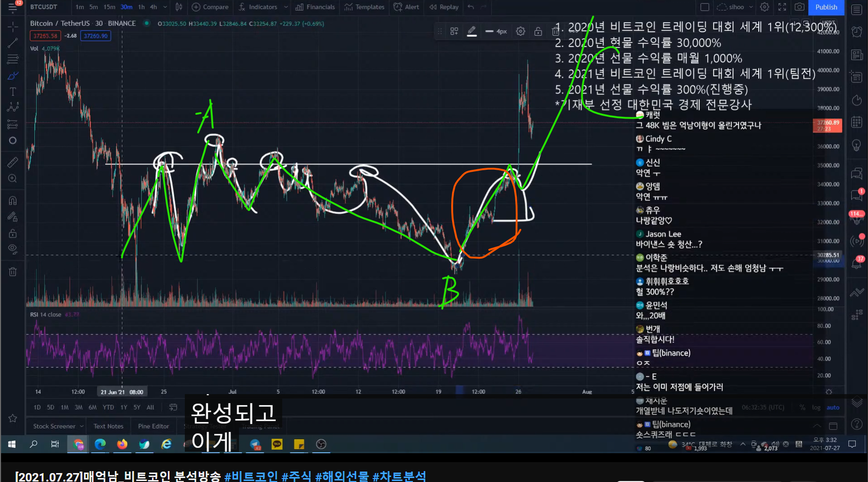
Task: Set date range to 1D
Action: (x=37, y=407)
